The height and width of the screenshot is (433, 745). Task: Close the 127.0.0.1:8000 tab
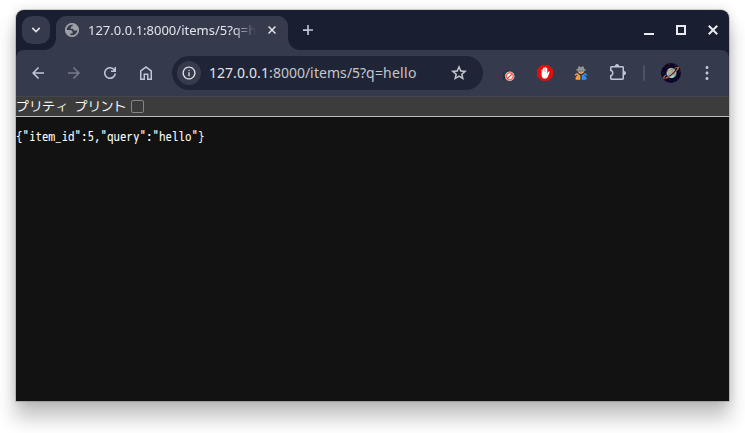click(272, 30)
